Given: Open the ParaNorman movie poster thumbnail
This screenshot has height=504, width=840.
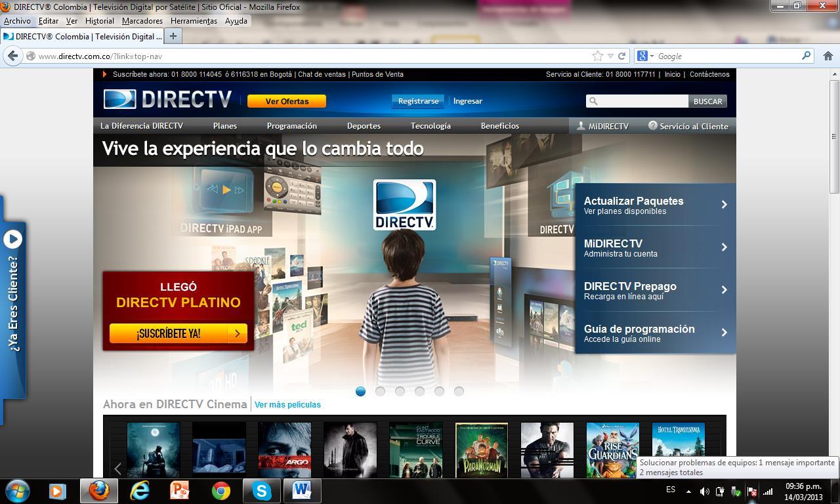Looking at the screenshot, I should (481, 450).
